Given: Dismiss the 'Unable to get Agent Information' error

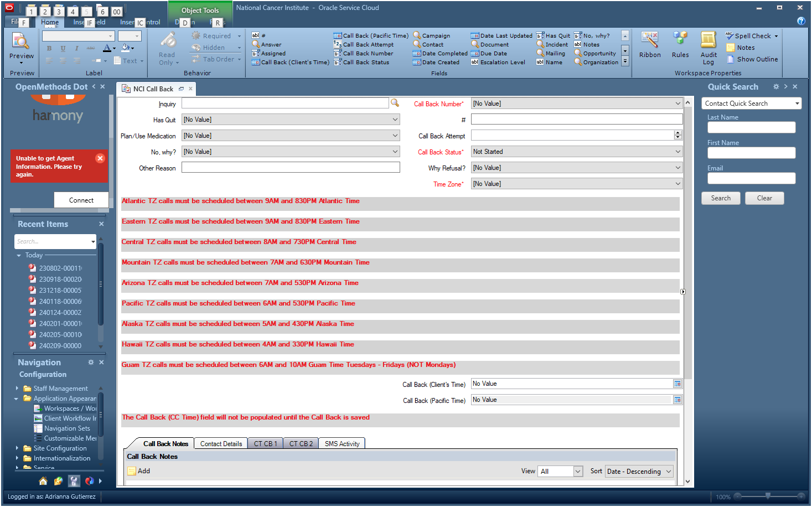Looking at the screenshot, I should [100, 158].
